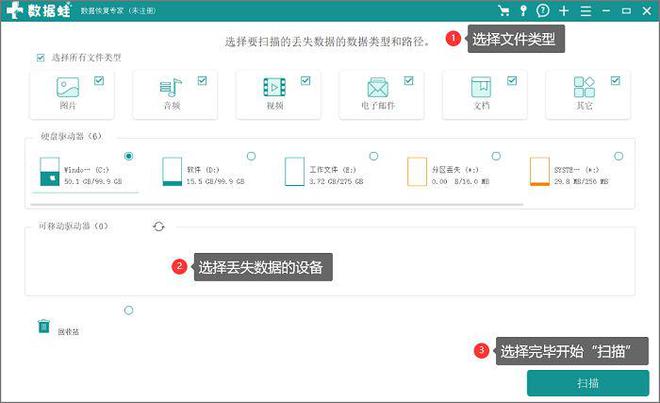The height and width of the screenshot is (403, 660).
Task: Click the key registration icon
Action: [x=523, y=11]
